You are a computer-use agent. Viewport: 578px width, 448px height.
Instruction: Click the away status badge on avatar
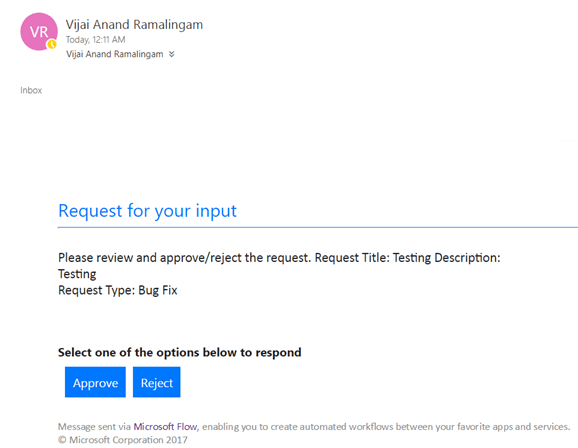(x=52, y=44)
